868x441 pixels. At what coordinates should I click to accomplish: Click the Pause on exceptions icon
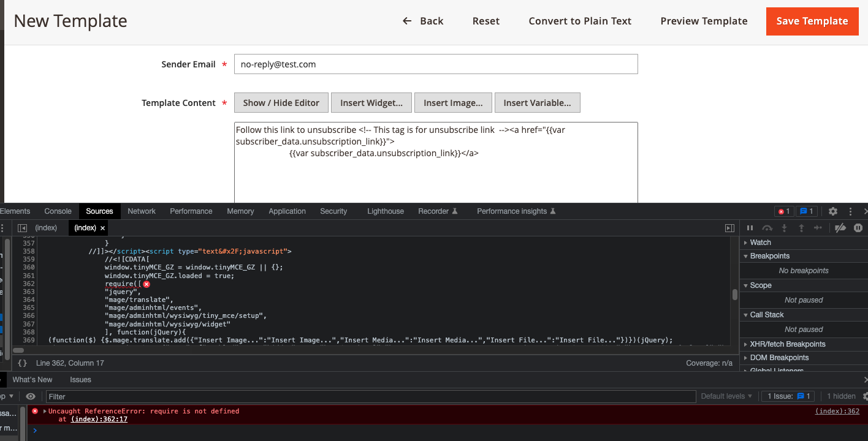(x=858, y=228)
